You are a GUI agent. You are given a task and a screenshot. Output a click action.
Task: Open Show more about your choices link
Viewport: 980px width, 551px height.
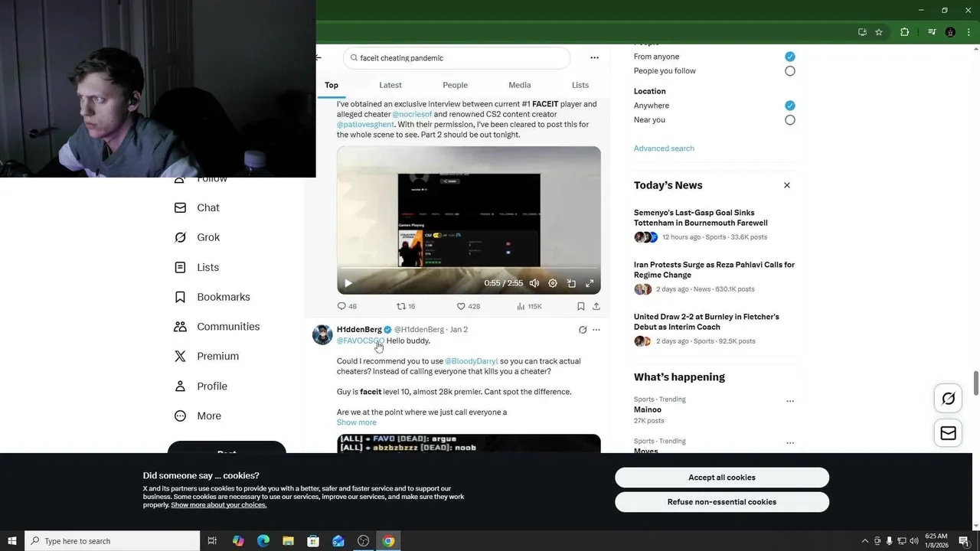pos(219,505)
